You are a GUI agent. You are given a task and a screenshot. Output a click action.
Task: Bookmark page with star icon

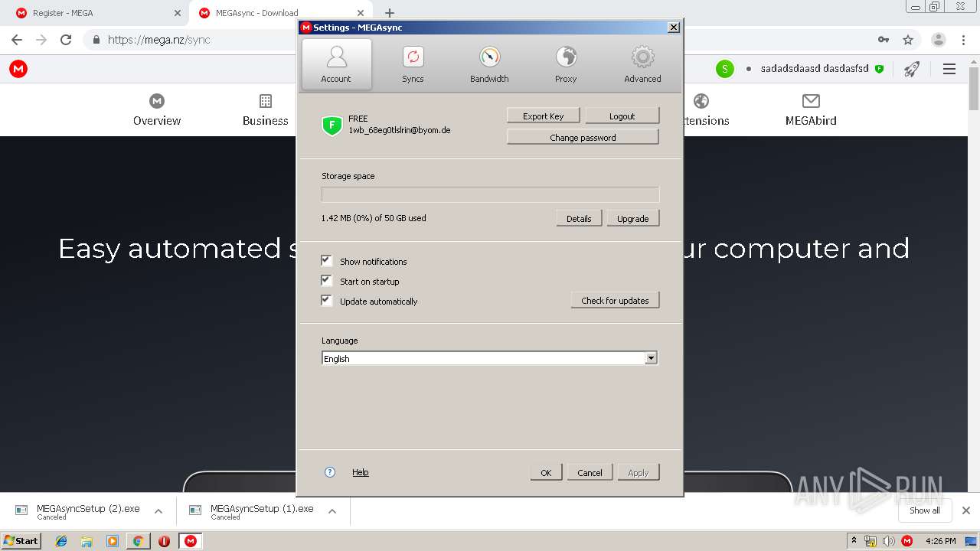tap(908, 40)
